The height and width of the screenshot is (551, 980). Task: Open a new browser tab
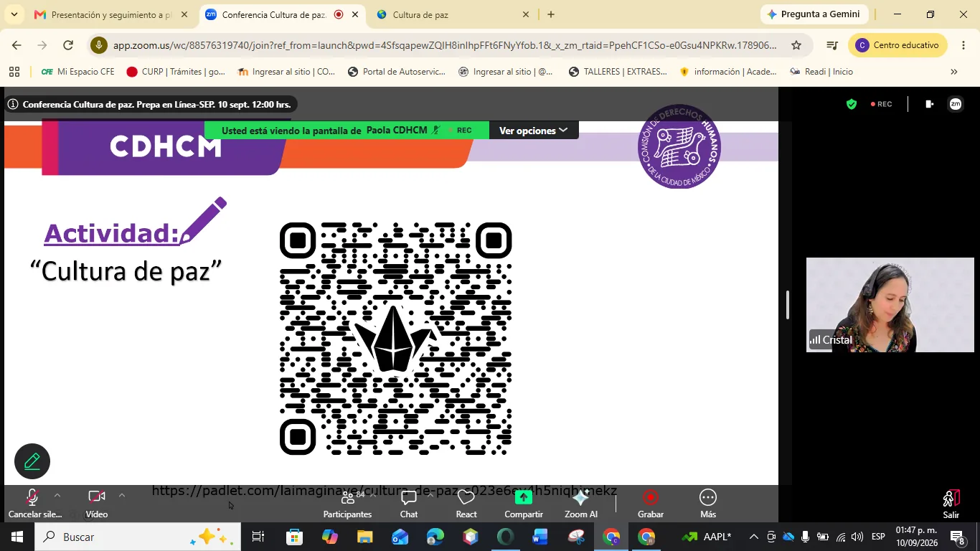coord(551,14)
